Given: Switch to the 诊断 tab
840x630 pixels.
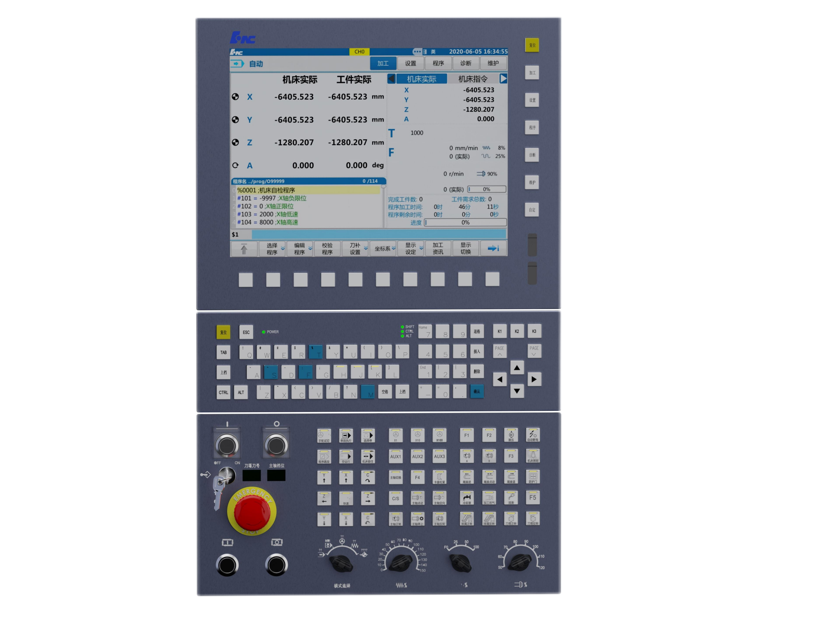Looking at the screenshot, I should [465, 64].
